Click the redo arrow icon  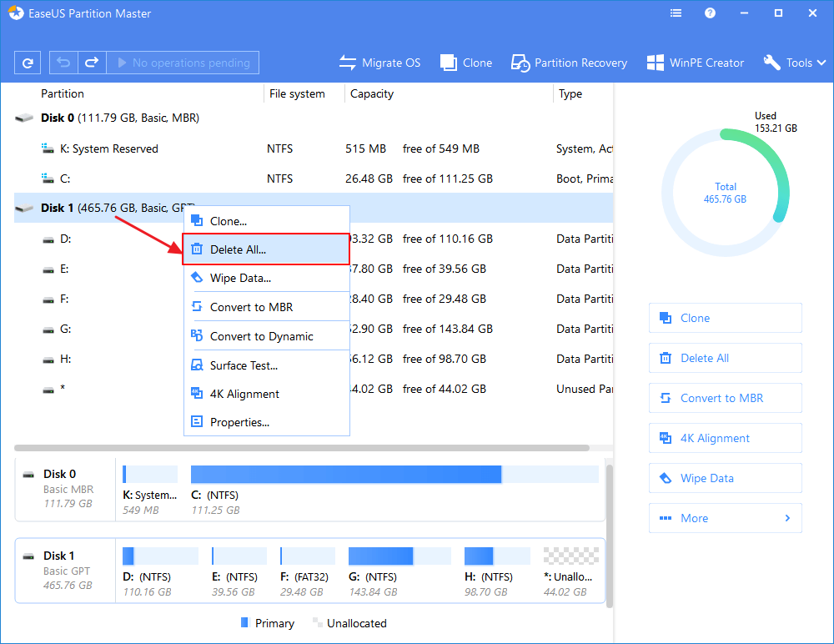point(92,63)
